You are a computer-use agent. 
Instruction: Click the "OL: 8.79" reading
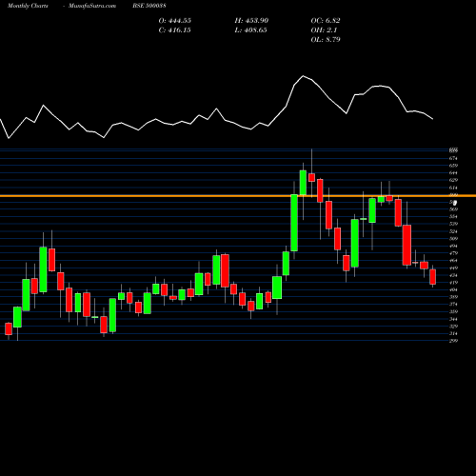click(326, 40)
